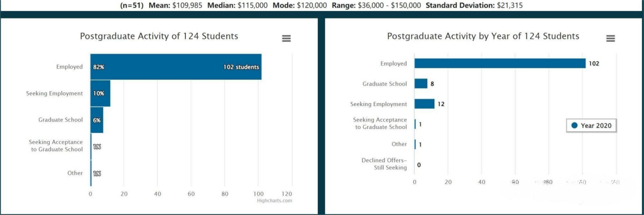Select the Graduate School 6% bar
Viewport: 644px width, 215px height.
point(97,120)
